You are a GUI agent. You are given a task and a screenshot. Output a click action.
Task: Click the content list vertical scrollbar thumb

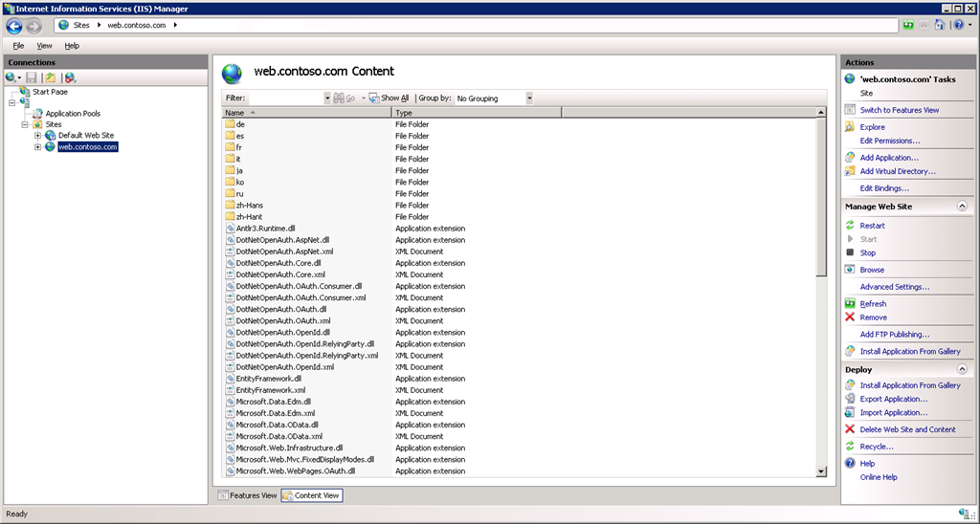pos(821,197)
